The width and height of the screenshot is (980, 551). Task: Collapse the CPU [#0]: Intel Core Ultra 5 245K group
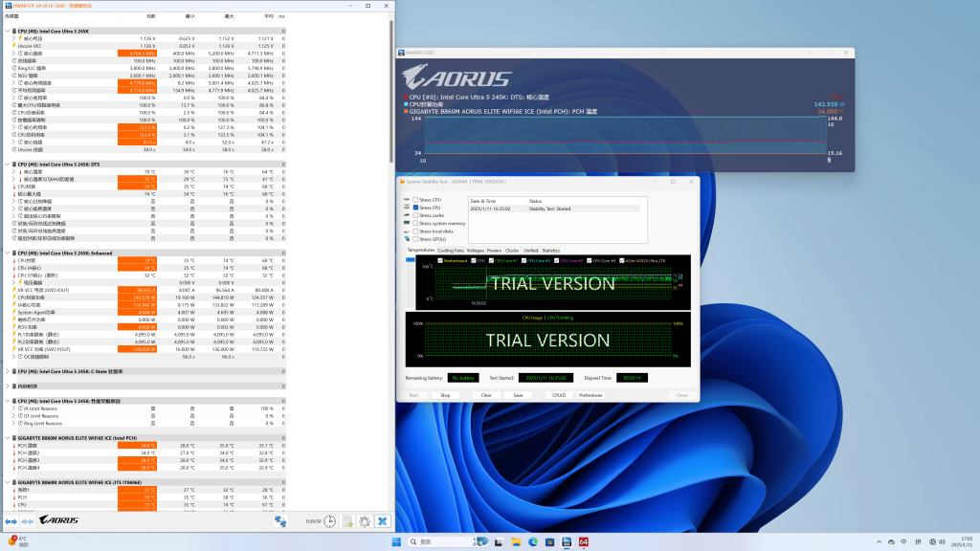click(7, 32)
